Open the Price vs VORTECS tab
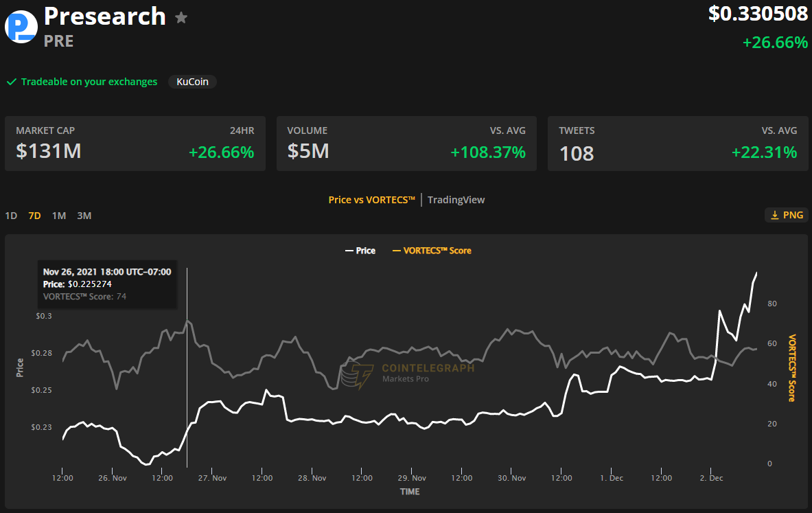Image resolution: width=812 pixels, height=513 pixels. click(x=371, y=200)
